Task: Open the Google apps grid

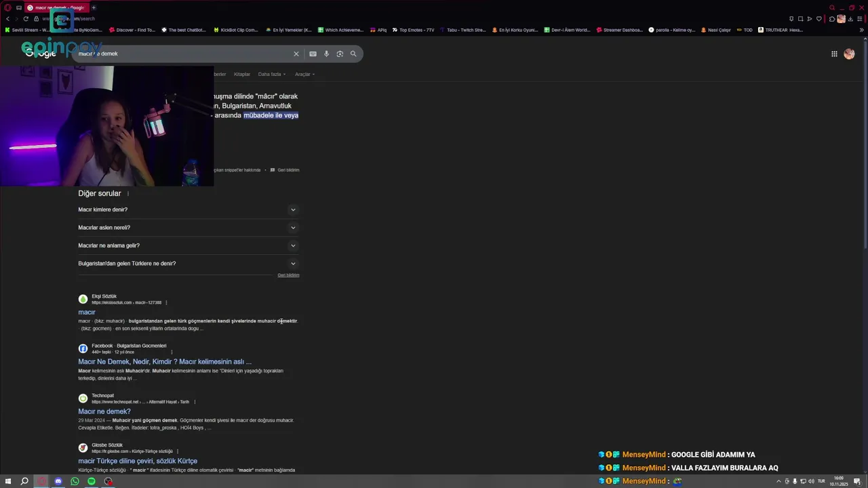Action: [x=834, y=54]
